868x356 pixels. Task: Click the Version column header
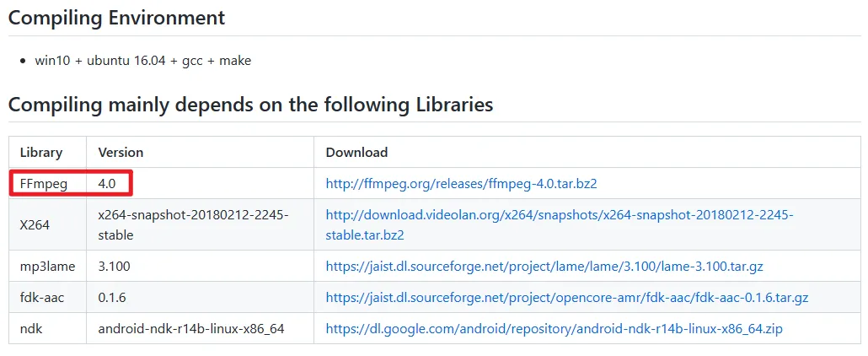[121, 153]
